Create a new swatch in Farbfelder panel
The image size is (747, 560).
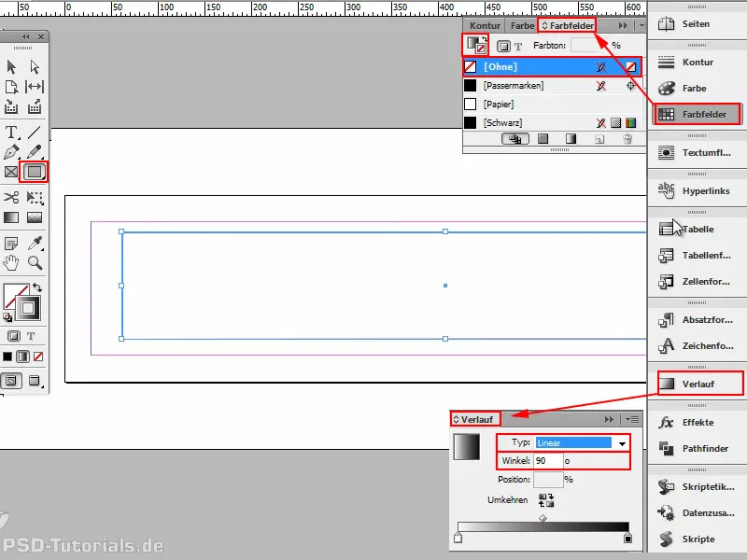coord(599,139)
